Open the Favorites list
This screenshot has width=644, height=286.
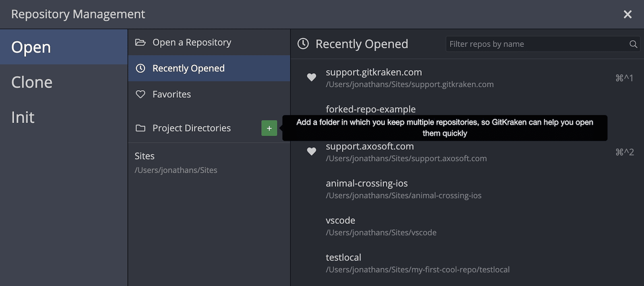click(172, 94)
